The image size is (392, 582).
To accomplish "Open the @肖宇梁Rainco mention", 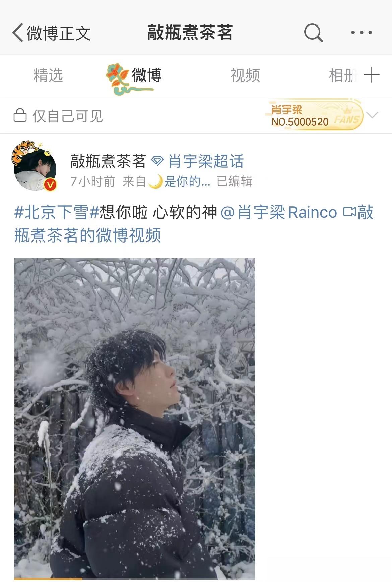I will click(279, 212).
